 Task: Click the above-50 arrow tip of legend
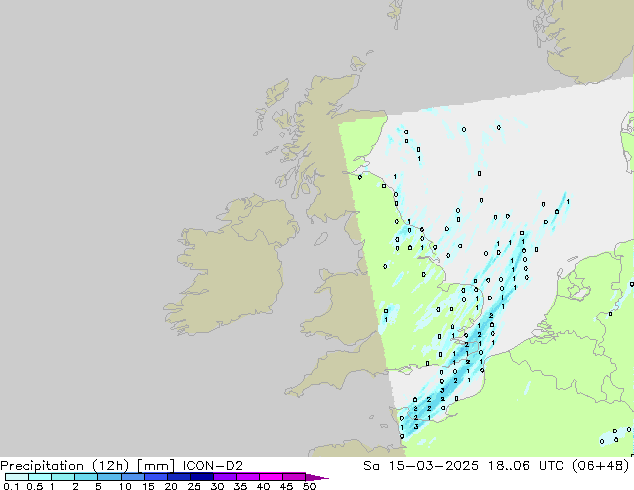317,477
